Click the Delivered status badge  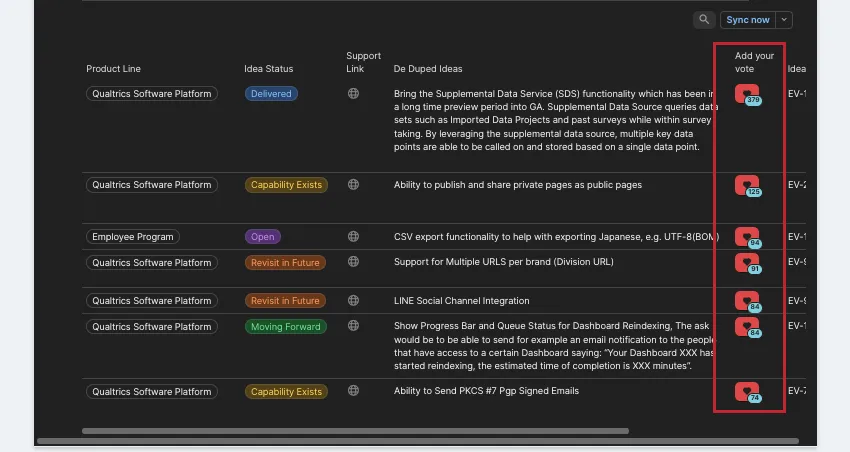point(271,94)
